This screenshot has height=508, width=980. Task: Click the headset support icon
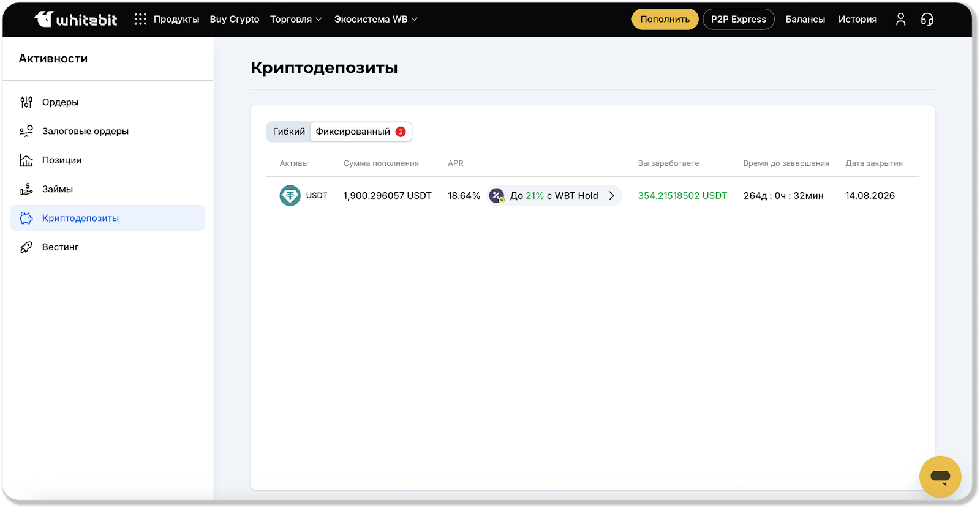[x=927, y=20]
